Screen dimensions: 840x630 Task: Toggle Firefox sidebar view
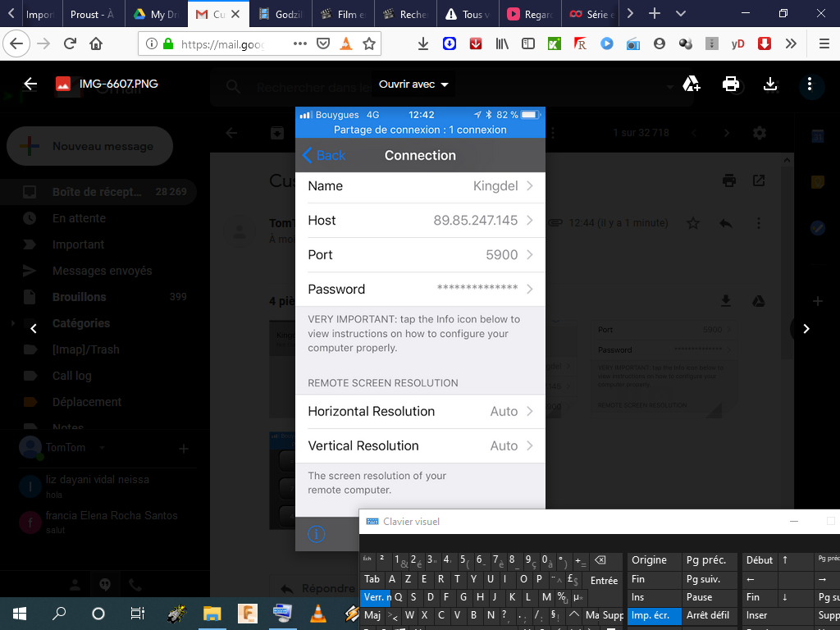click(x=528, y=43)
